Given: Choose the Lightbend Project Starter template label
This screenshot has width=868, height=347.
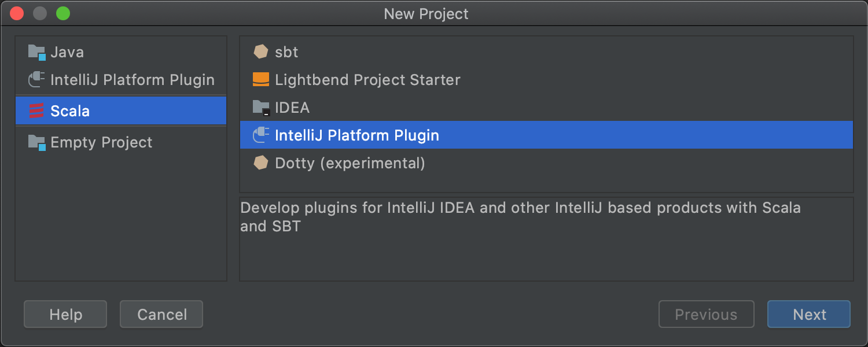Looking at the screenshot, I should [x=367, y=80].
